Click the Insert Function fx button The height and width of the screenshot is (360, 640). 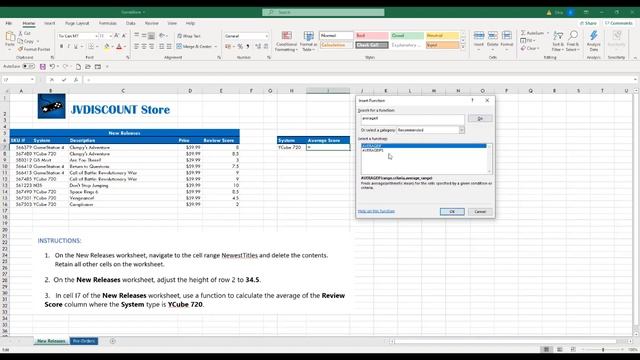click(76, 80)
